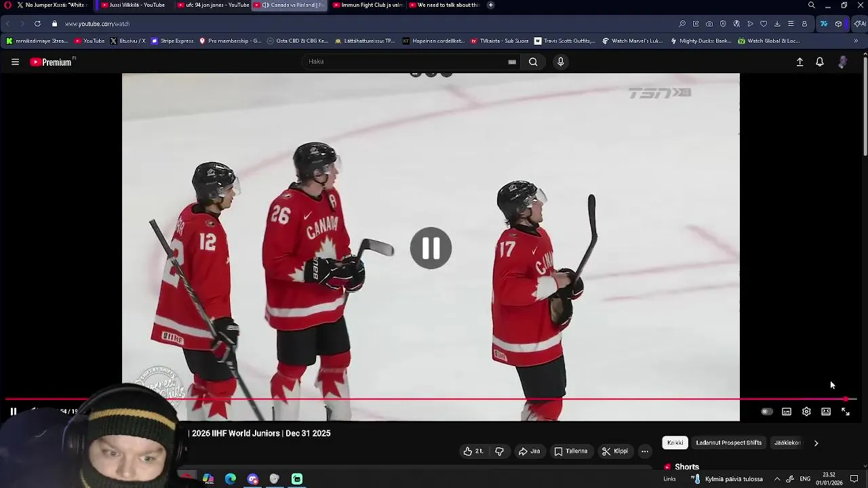868x488 pixels.
Task: Open the Osta CBD & CBG bookmark
Action: [x=298, y=41]
